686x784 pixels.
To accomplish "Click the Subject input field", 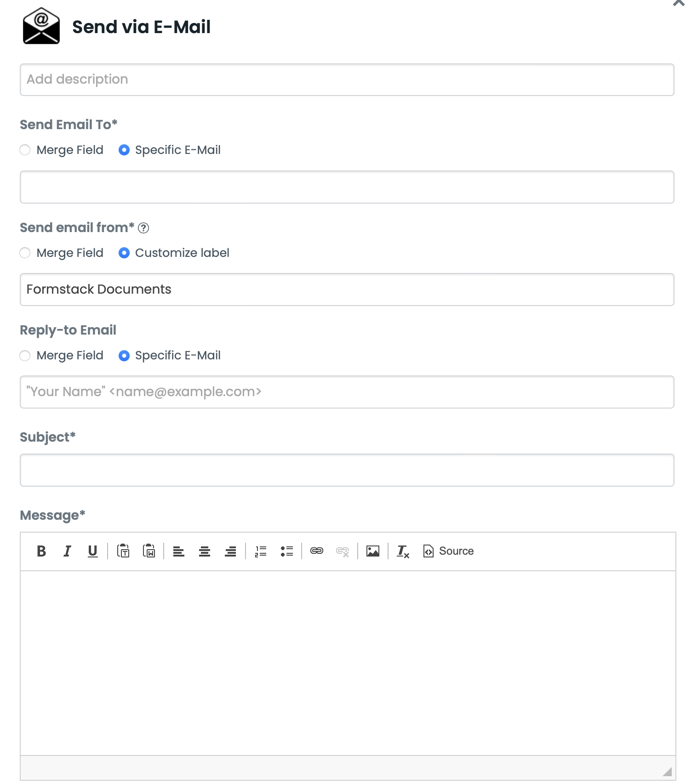I will point(347,470).
